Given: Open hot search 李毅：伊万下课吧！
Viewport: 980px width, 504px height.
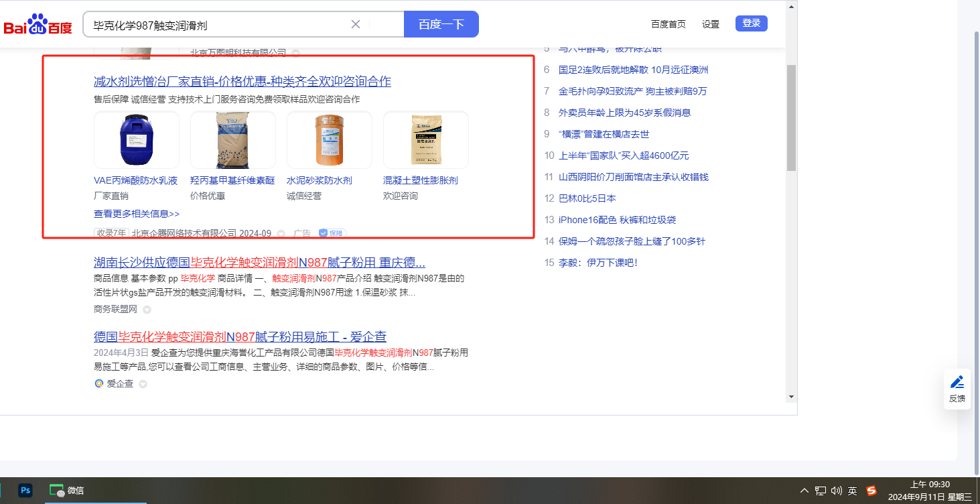Looking at the screenshot, I should [598, 263].
